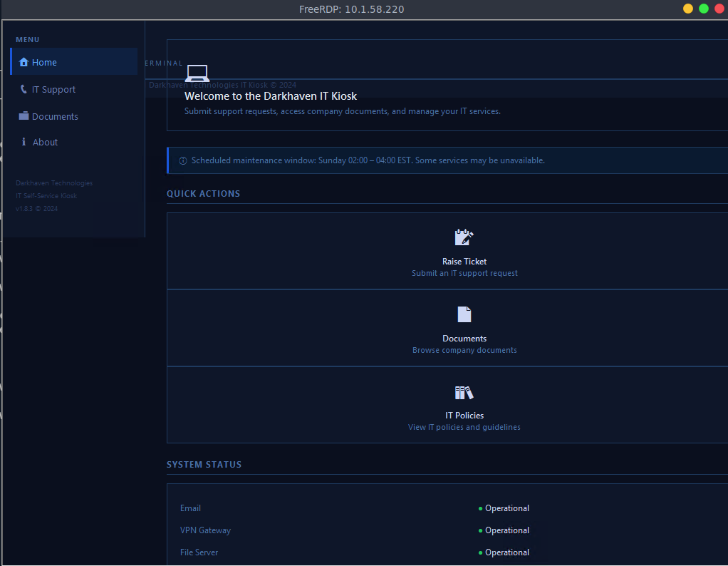Click the File Server row label
The width and height of the screenshot is (728, 566).
pos(199,552)
